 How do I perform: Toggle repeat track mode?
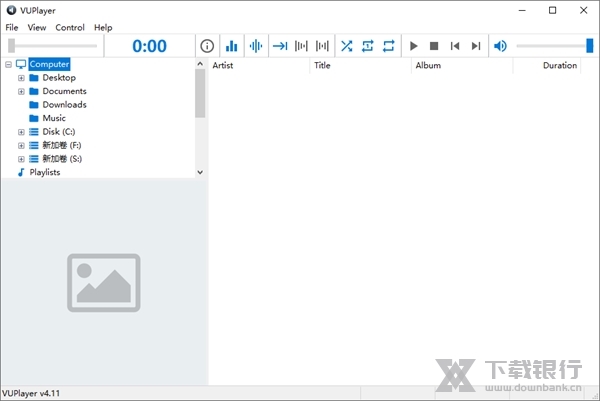tap(367, 46)
